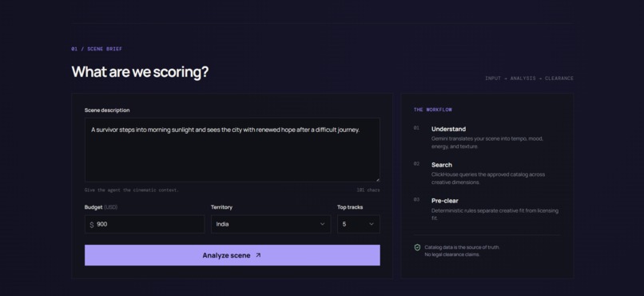Click the Territory field label
The width and height of the screenshot is (644, 296).
point(221,207)
